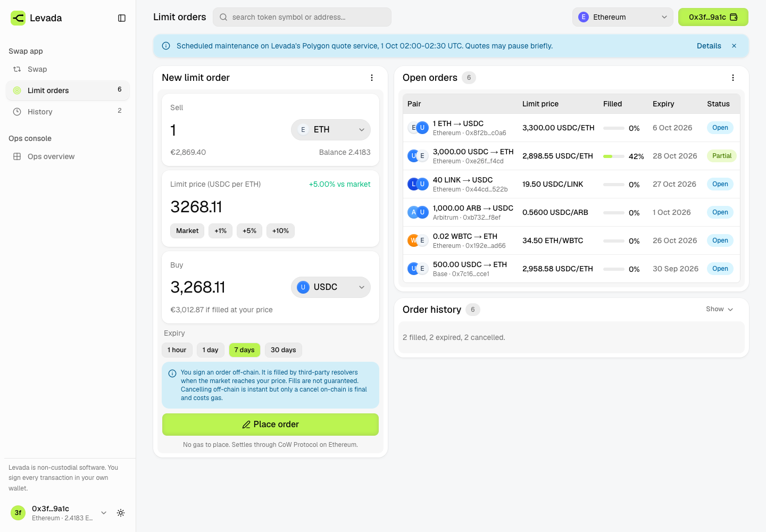Select 1 hour expiry

[177, 350]
